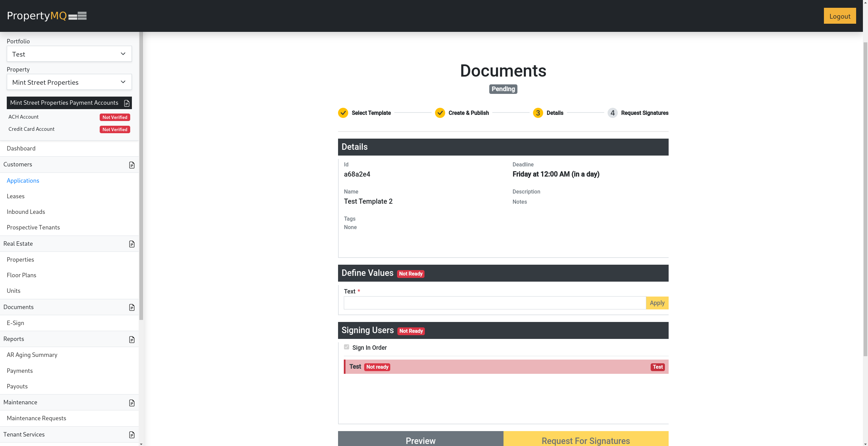868x446 pixels.
Task: Open AR Aging Summary report
Action: pos(32,355)
